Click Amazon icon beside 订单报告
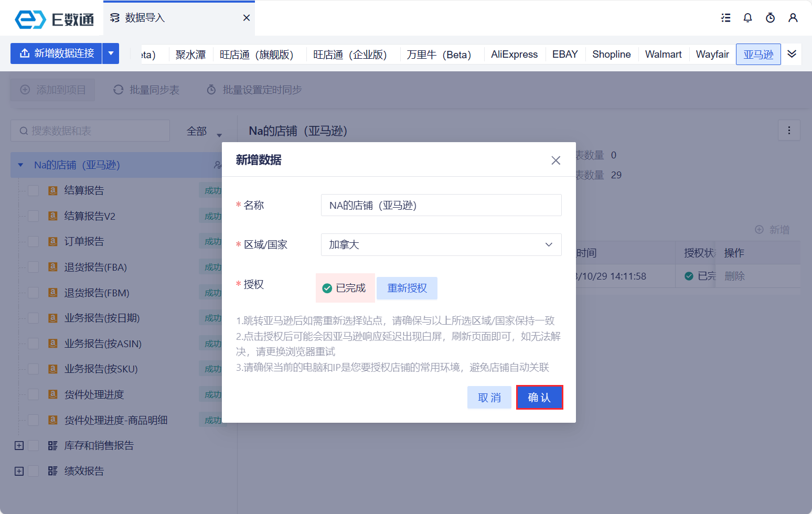This screenshot has height=514, width=812. coord(52,241)
